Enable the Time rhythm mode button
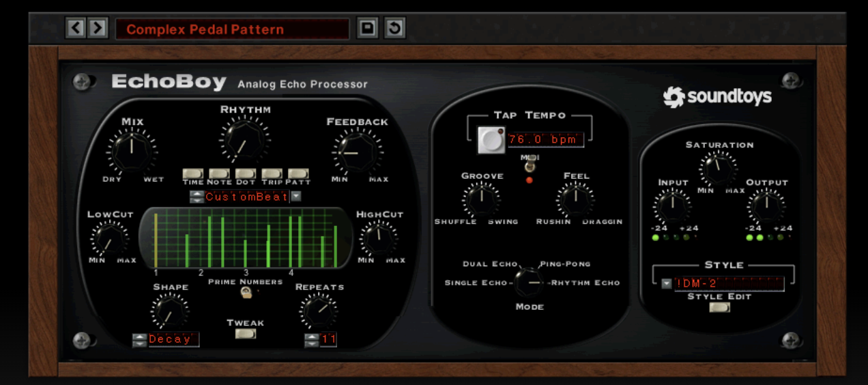The image size is (868, 385). (193, 173)
